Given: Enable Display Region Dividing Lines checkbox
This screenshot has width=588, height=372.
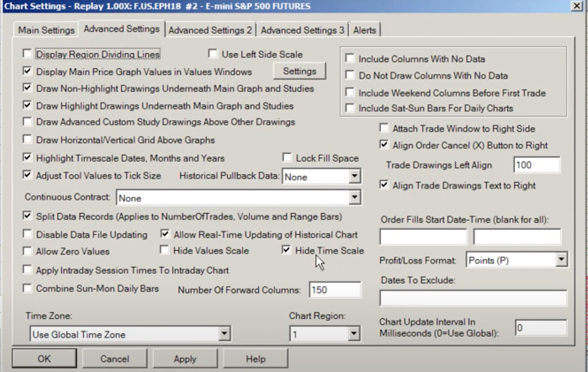Looking at the screenshot, I should [27, 54].
